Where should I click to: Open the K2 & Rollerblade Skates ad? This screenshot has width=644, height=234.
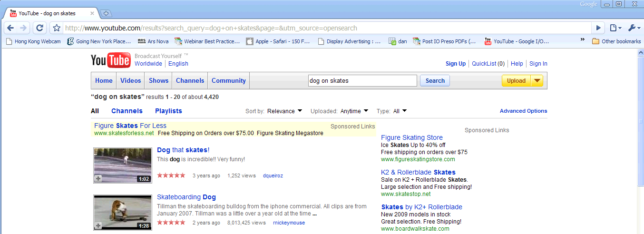point(418,172)
